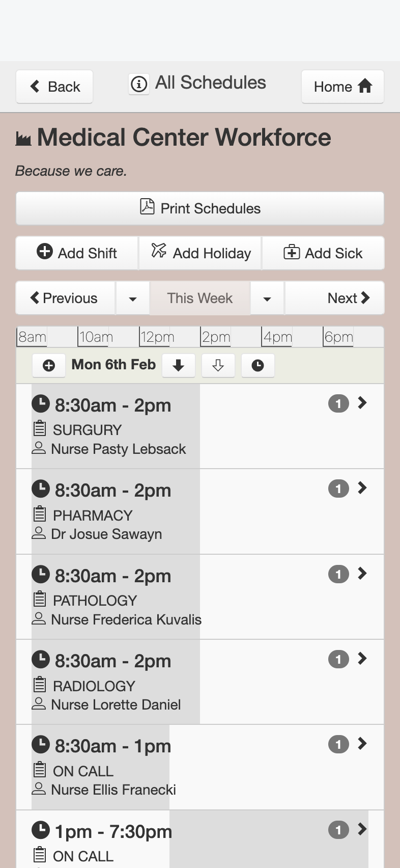Click the clock icon button beside Mon 6th Feb

pos(258,365)
